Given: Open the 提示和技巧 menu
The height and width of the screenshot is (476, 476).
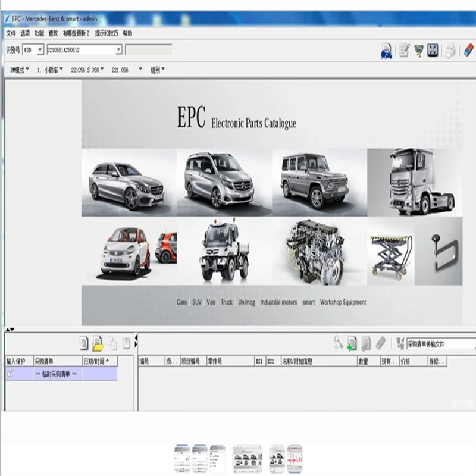Looking at the screenshot, I should click(107, 33).
